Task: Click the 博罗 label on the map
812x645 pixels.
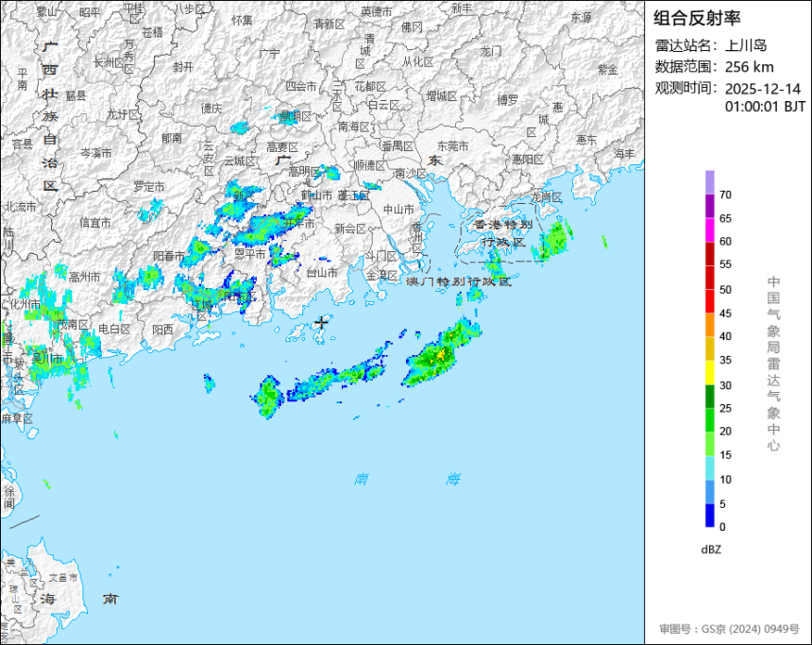Action: [x=508, y=99]
